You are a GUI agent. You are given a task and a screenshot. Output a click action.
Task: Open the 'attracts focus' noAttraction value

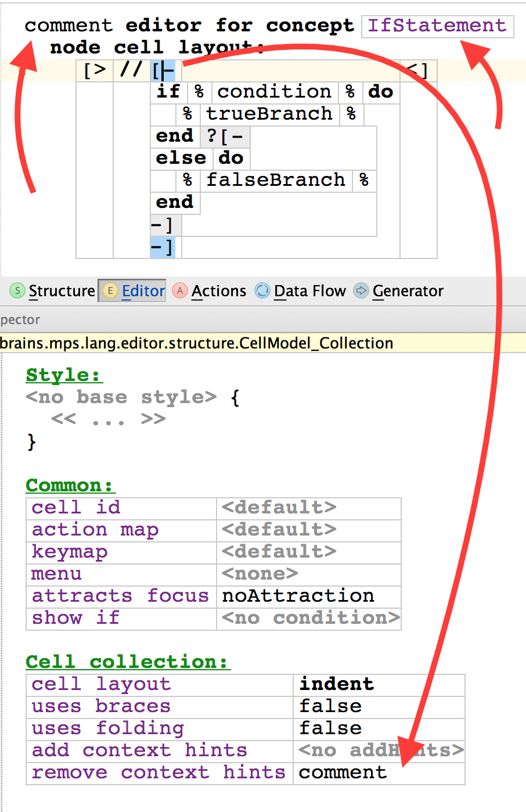pyautogui.click(x=298, y=596)
